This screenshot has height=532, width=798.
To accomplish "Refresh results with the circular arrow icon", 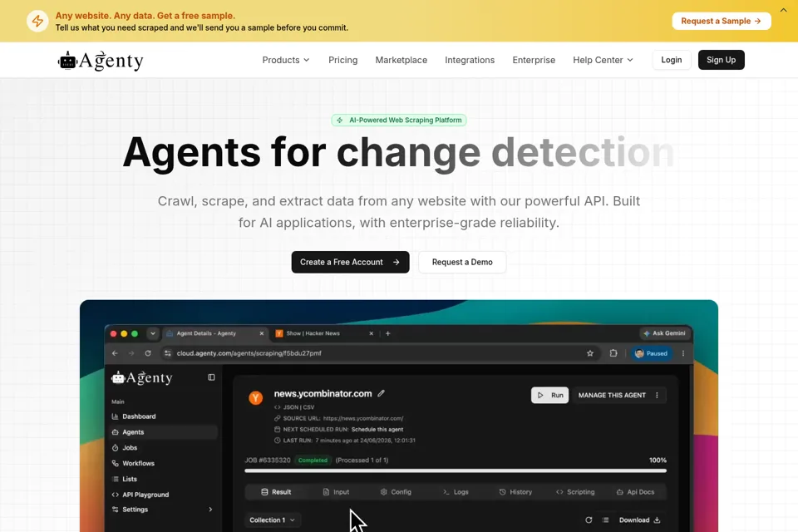I will 589,520.
